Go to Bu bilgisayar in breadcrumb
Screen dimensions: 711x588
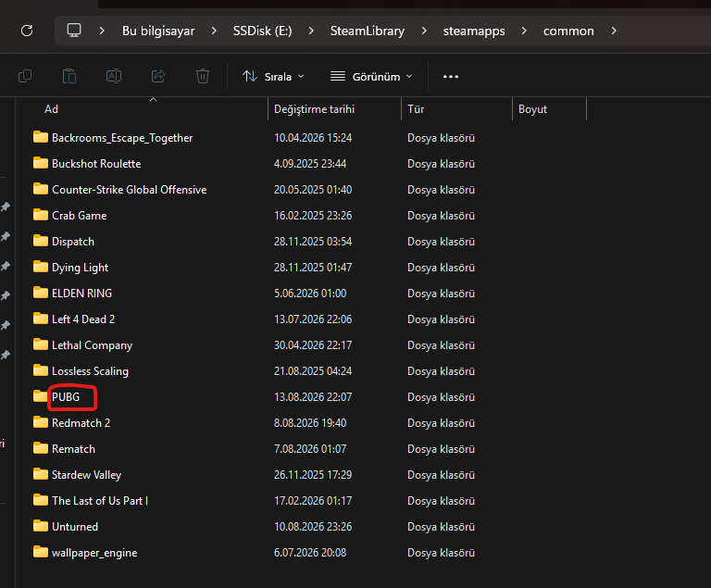click(158, 31)
